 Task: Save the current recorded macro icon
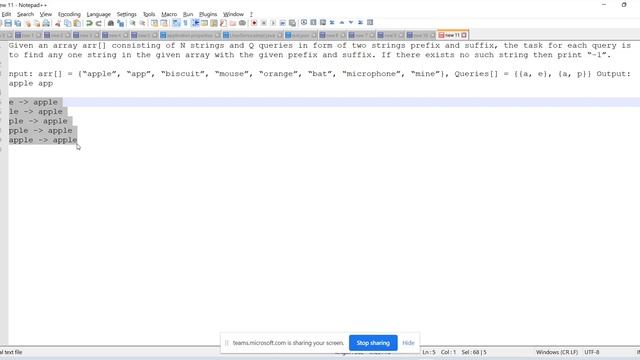pyautogui.click(x=292, y=23)
